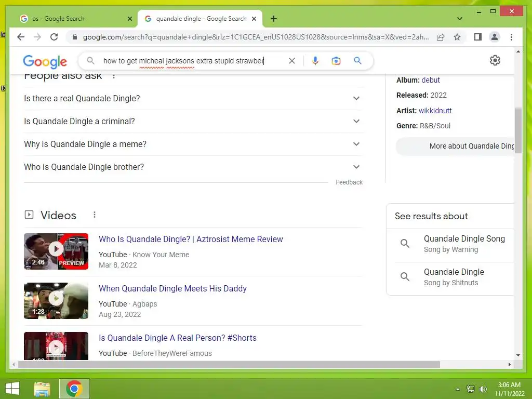
Task: View site information lock icon
Action: tap(75, 37)
